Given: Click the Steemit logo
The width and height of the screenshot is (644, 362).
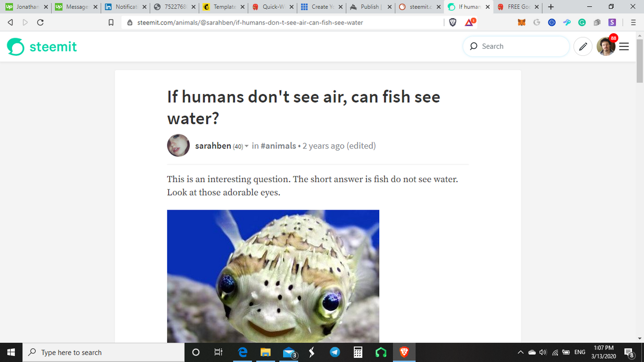Looking at the screenshot, I should click(x=42, y=47).
